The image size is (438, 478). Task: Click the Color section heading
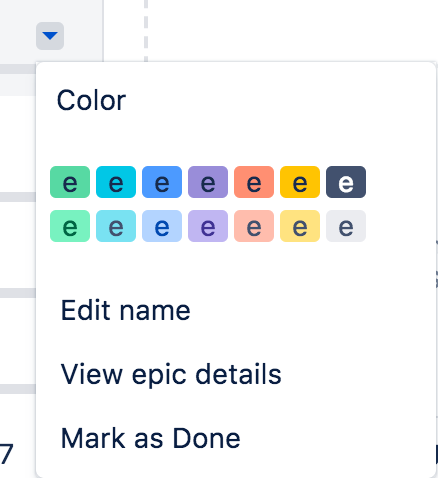tap(91, 100)
